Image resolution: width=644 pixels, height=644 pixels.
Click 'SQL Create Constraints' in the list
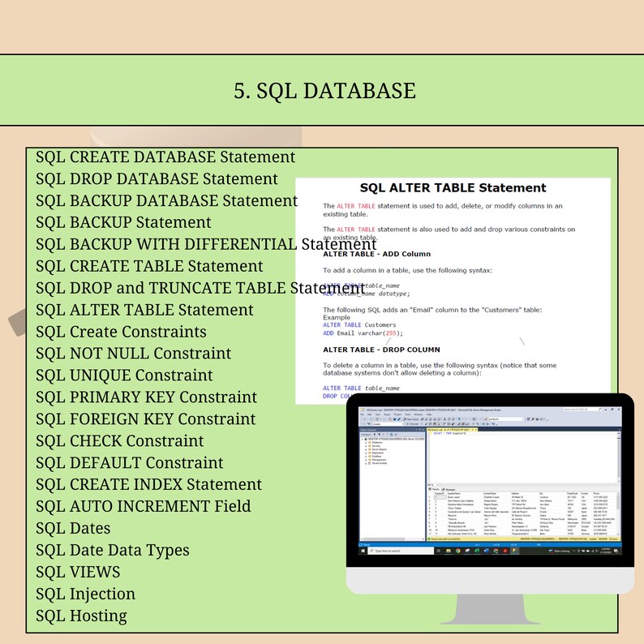coord(121,332)
